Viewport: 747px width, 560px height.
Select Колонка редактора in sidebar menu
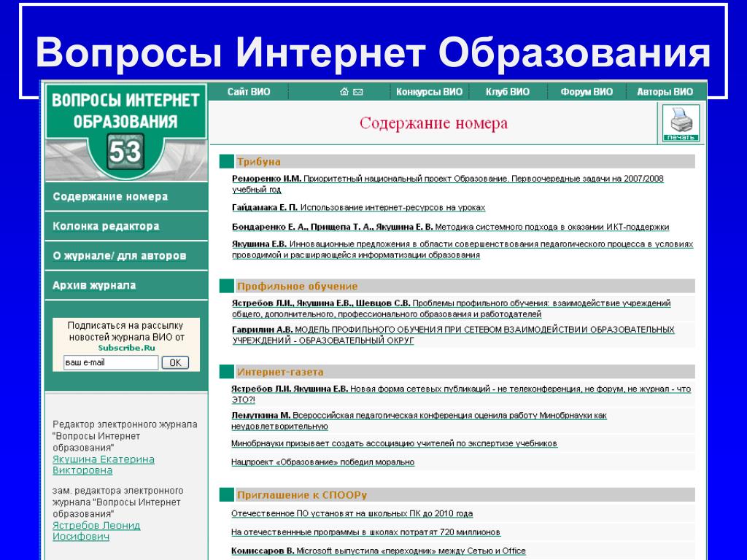pos(126,226)
